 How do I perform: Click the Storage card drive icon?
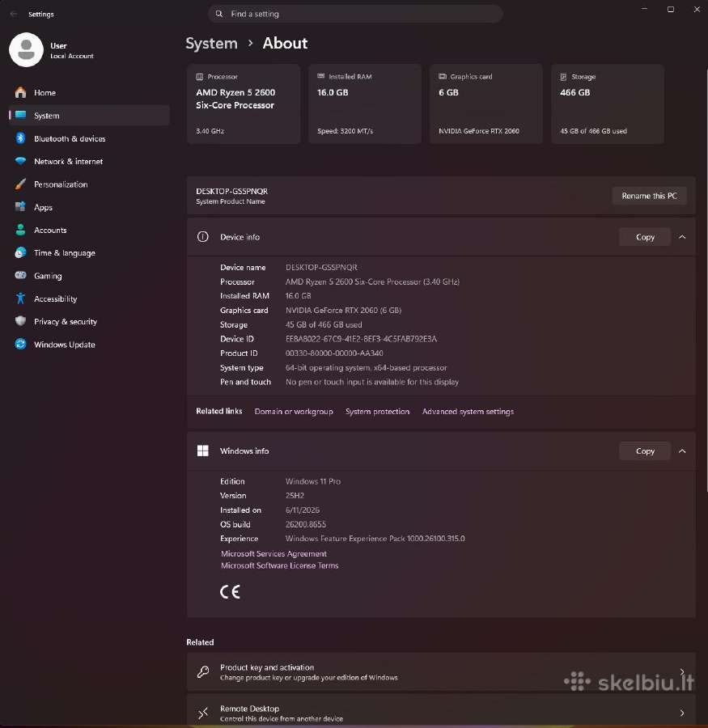563,77
